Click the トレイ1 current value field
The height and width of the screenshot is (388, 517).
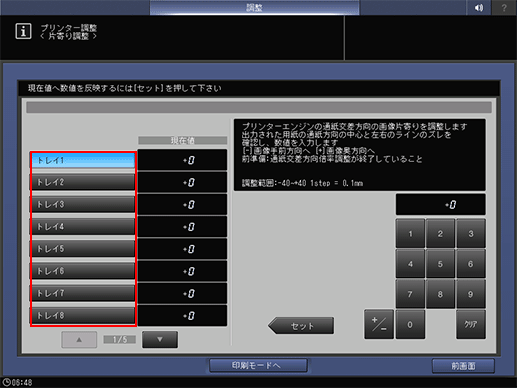pos(182,160)
